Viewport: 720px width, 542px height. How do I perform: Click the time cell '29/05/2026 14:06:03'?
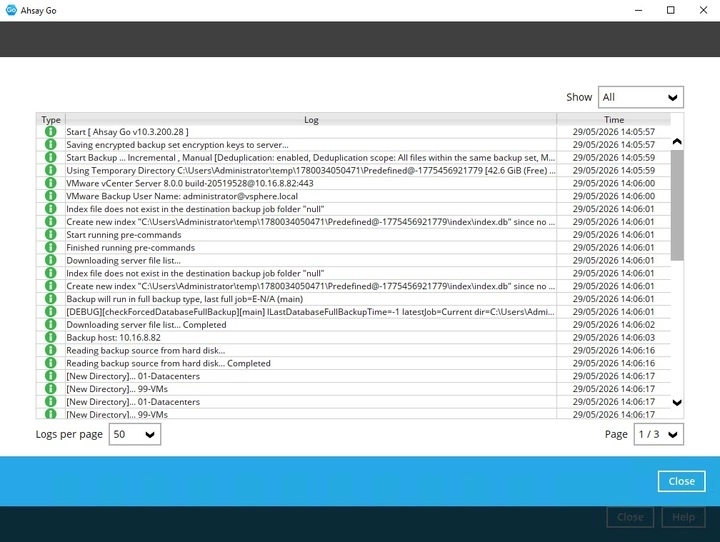point(613,338)
